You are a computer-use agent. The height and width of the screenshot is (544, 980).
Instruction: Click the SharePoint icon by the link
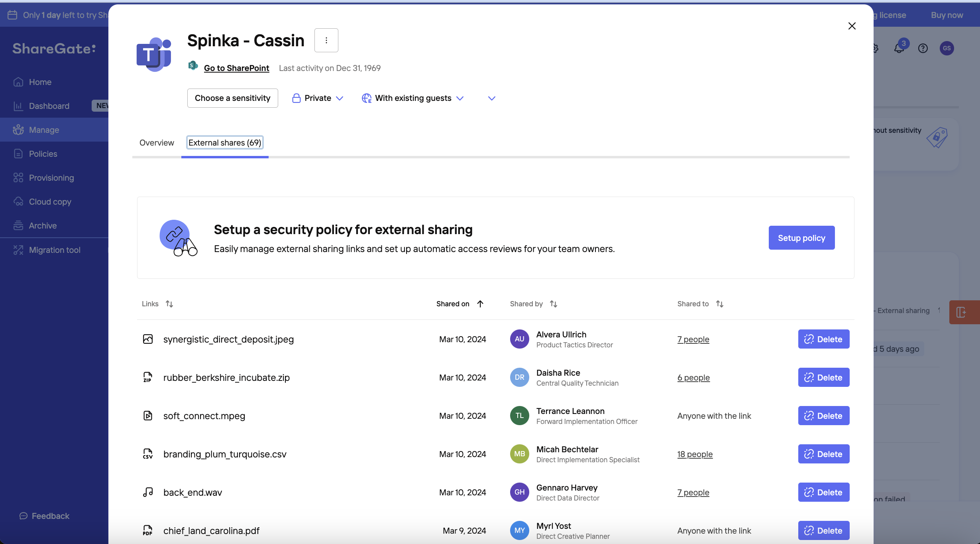point(193,66)
